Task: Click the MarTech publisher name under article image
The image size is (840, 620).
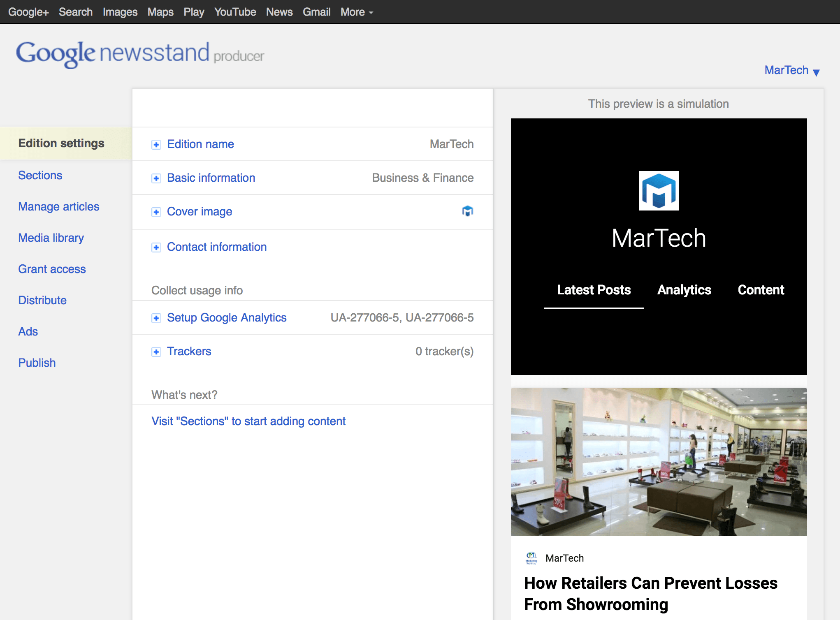Action: (565, 558)
